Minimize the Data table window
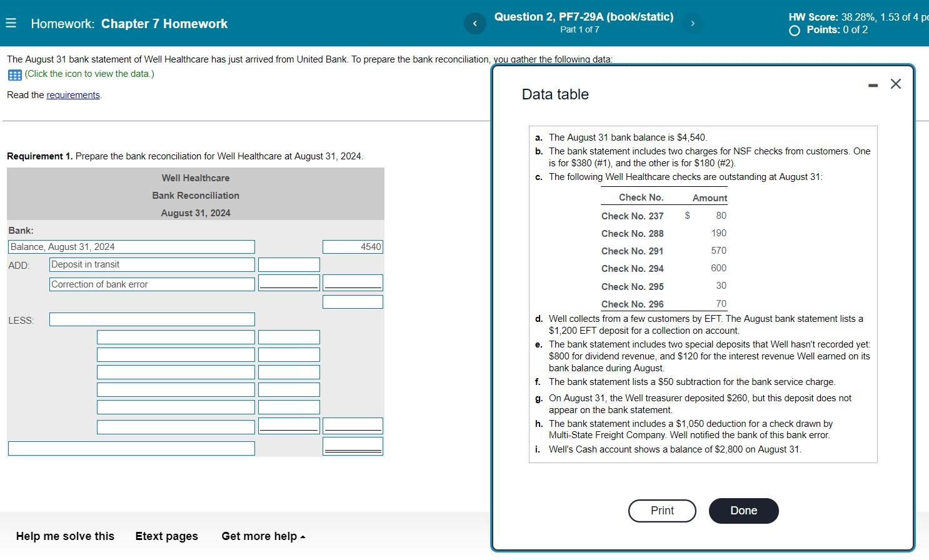The height and width of the screenshot is (560, 929). click(x=873, y=84)
